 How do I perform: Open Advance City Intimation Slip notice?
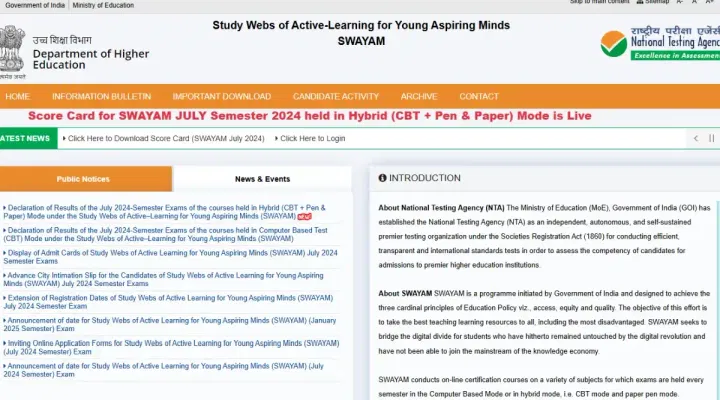coord(163,279)
